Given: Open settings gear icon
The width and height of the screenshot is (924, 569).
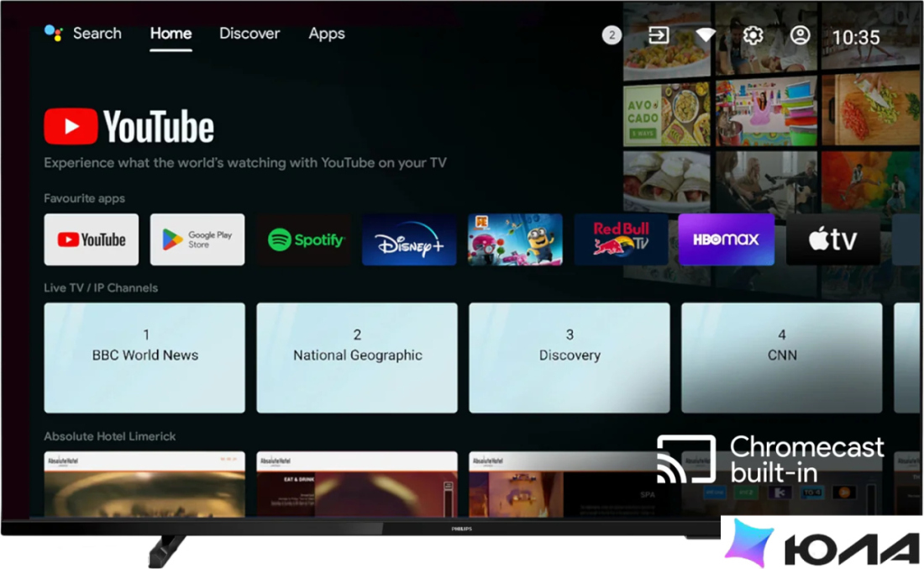Looking at the screenshot, I should (753, 35).
